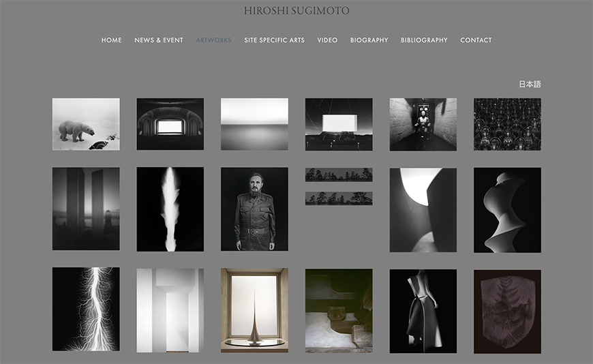Open the stone steps color photo thumbnail
This screenshot has height=364, width=593.
click(339, 311)
